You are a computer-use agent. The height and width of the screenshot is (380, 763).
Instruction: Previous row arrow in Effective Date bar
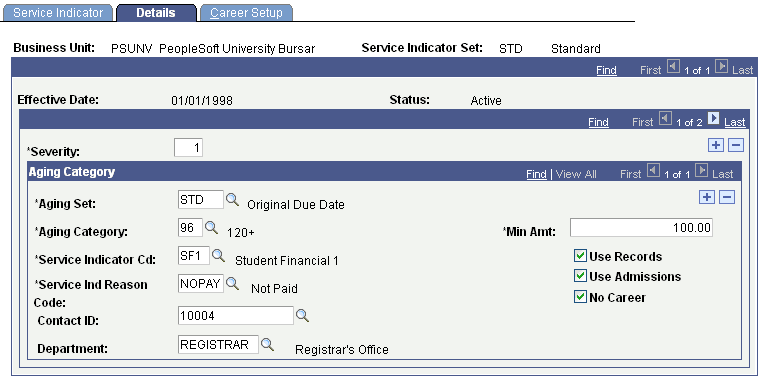(673, 66)
